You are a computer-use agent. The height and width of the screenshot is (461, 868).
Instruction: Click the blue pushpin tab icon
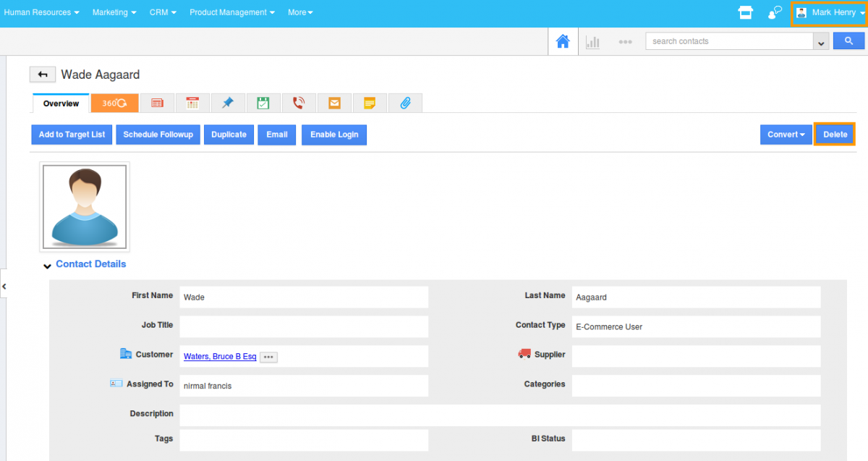coord(228,103)
